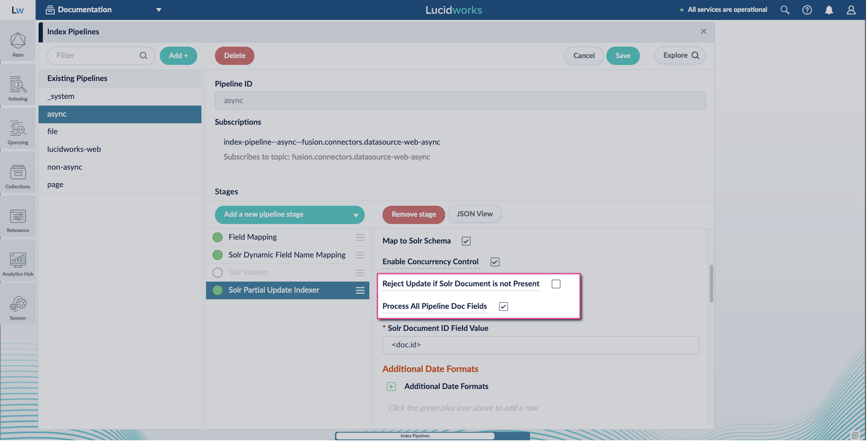The height and width of the screenshot is (442, 868).
Task: Click the Solr Indexer drag handle
Action: [360, 273]
